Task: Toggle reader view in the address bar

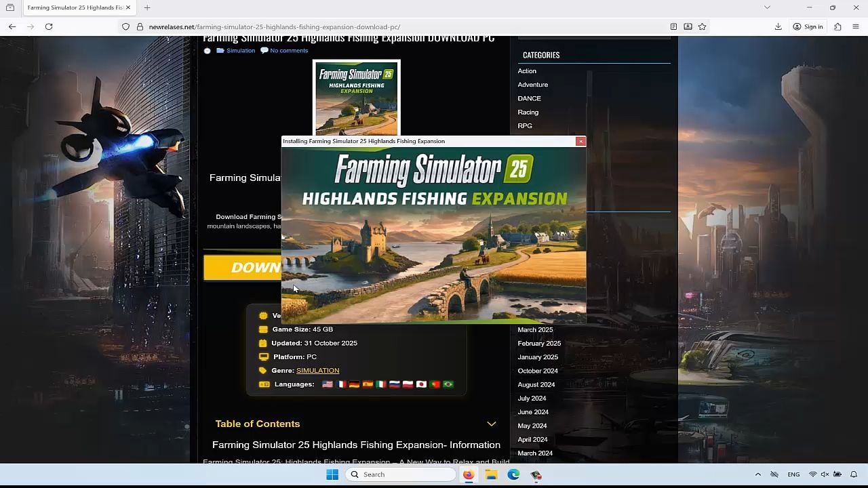Action: [673, 26]
